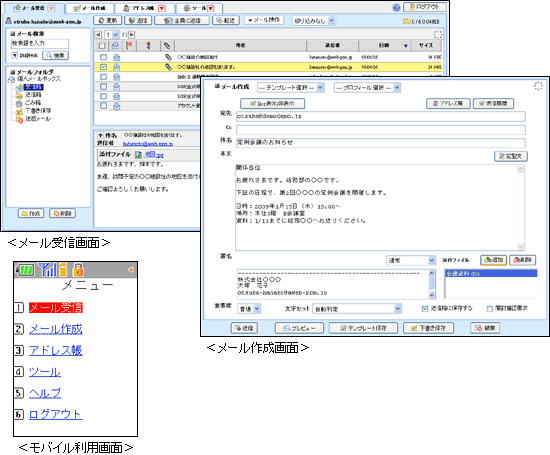This screenshot has width=550, height=455.
Task: Click the 転送 forward button
Action: point(226,20)
